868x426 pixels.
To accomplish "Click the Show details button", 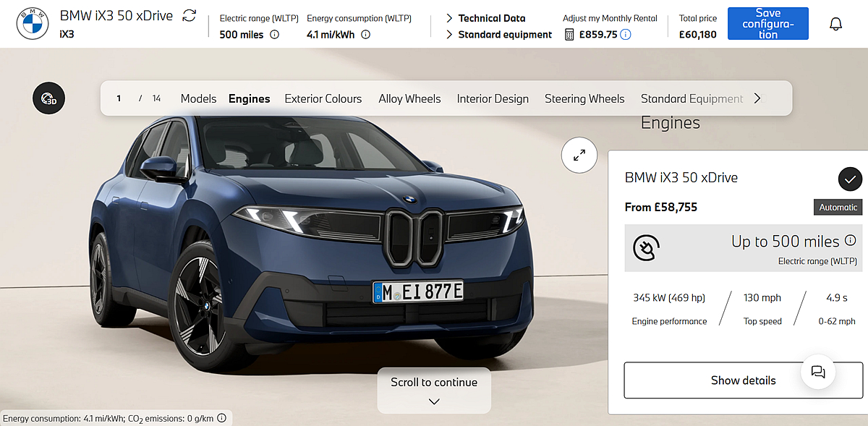I will tap(743, 380).
